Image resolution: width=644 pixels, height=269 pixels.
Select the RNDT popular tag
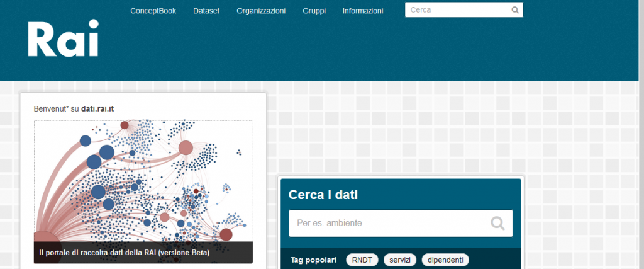tap(362, 260)
